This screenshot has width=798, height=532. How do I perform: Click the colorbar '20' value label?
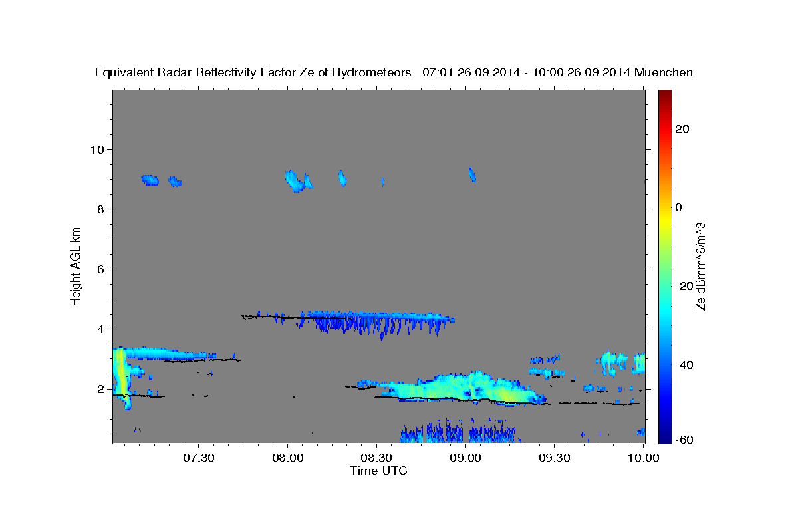coord(682,129)
